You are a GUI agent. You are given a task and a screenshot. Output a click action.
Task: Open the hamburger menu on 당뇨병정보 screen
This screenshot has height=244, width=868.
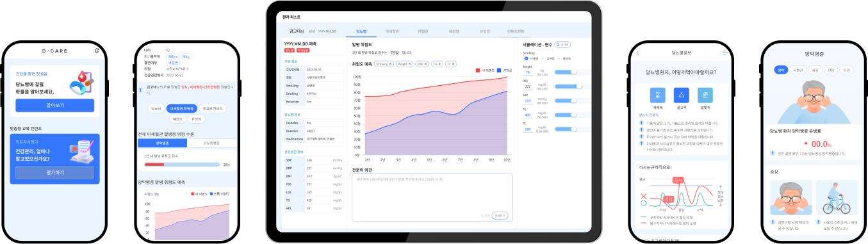coord(725,53)
